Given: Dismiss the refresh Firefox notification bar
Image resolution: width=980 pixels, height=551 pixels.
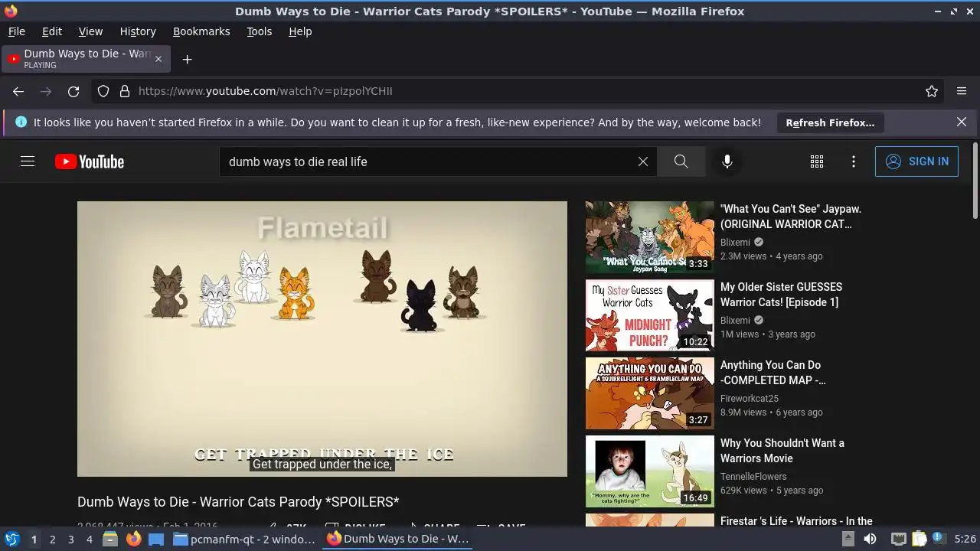Looking at the screenshot, I should coord(962,122).
